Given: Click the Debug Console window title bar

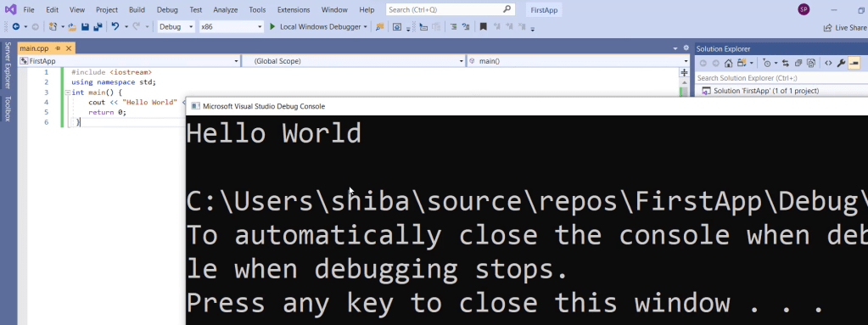Looking at the screenshot, I should [x=526, y=106].
